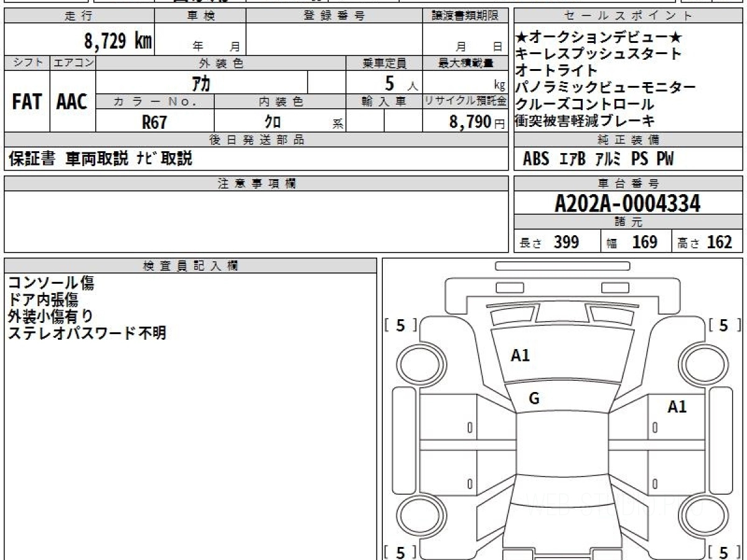Select the コンソール傷 inspector note

click(x=51, y=283)
